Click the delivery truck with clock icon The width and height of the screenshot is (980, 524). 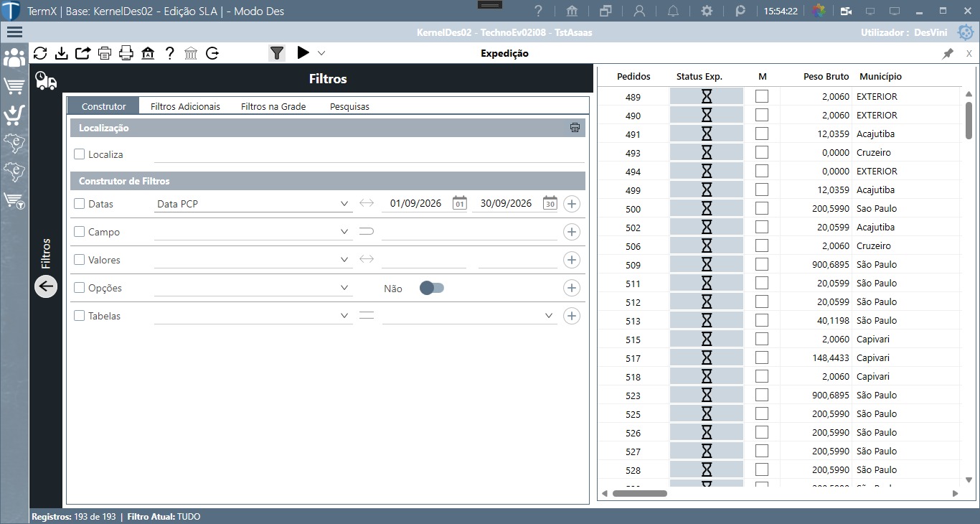point(46,80)
